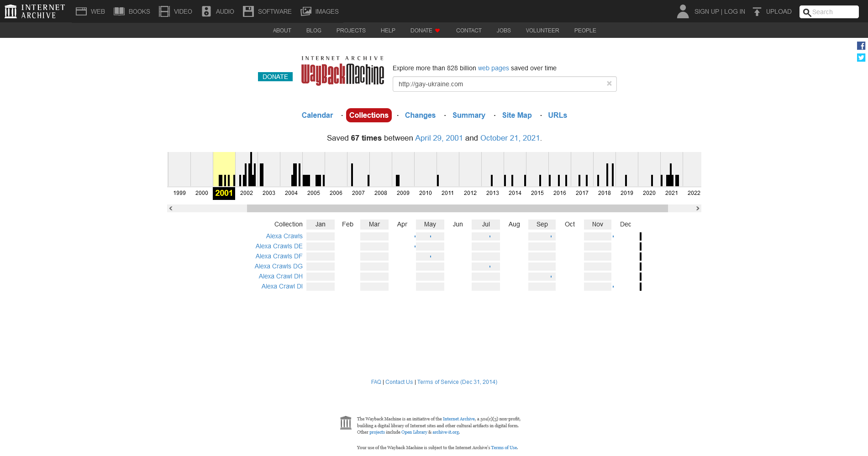The width and height of the screenshot is (868, 456).
Task: Open the Images section icon
Action: (306, 11)
